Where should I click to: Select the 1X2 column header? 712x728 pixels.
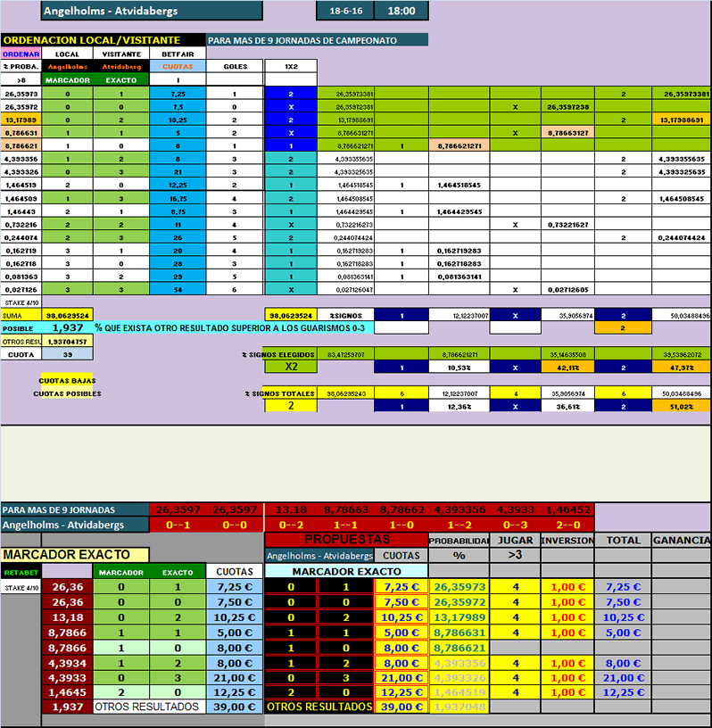291,66
